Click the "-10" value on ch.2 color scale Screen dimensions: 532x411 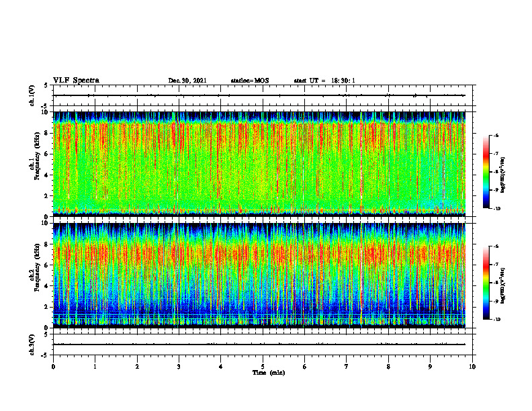[496, 320]
